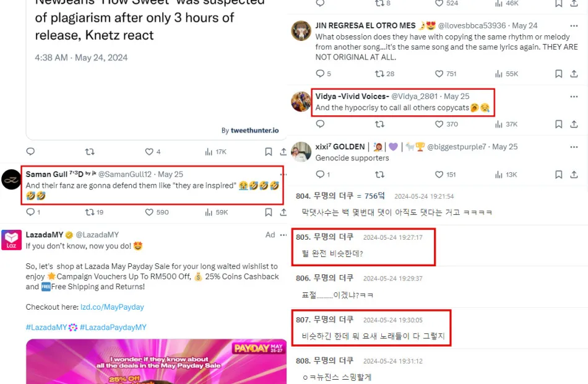Image resolution: width=588 pixels, height=384 pixels.
Task: Open the Payday Sale ad video thumbnail
Action: (x=157, y=362)
